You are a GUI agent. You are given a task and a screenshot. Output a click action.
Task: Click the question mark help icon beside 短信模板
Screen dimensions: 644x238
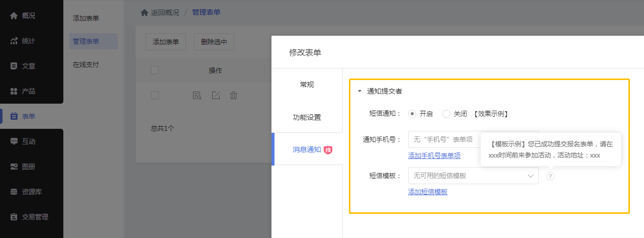[550, 176]
